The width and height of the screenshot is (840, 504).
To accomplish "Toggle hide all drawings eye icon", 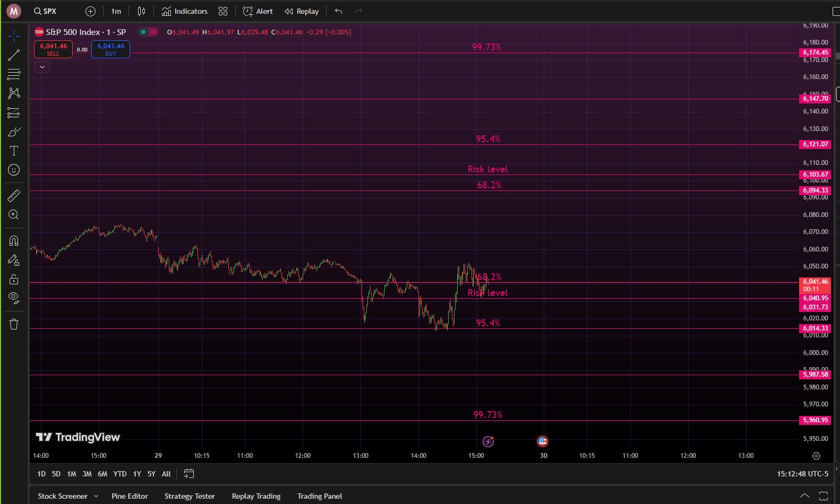I will 14,298.
